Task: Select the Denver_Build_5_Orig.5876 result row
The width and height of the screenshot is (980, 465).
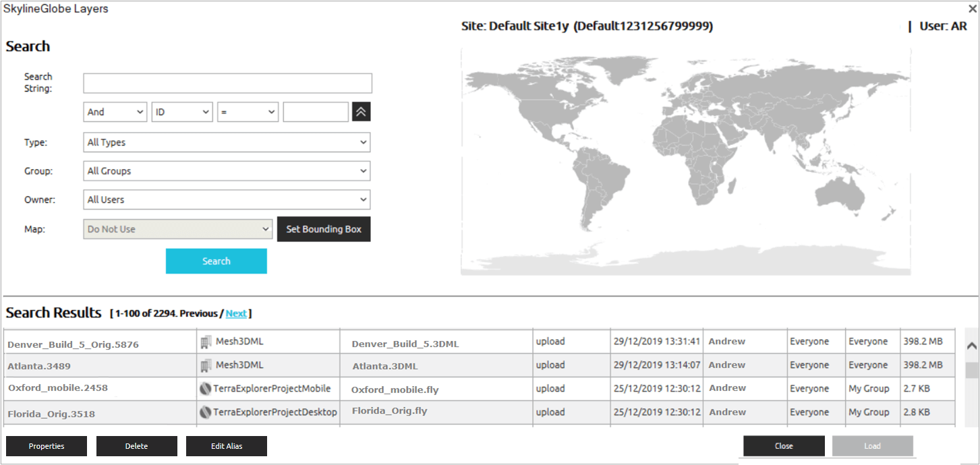Action: [x=73, y=344]
